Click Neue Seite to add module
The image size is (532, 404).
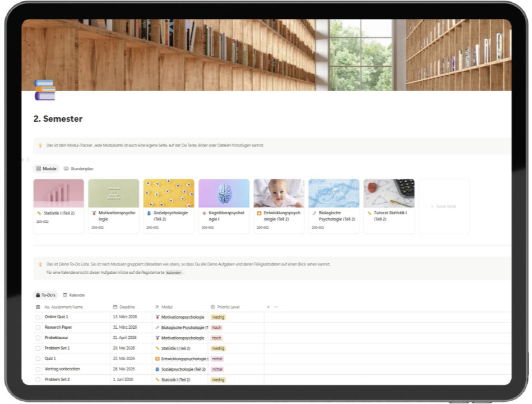coord(443,206)
